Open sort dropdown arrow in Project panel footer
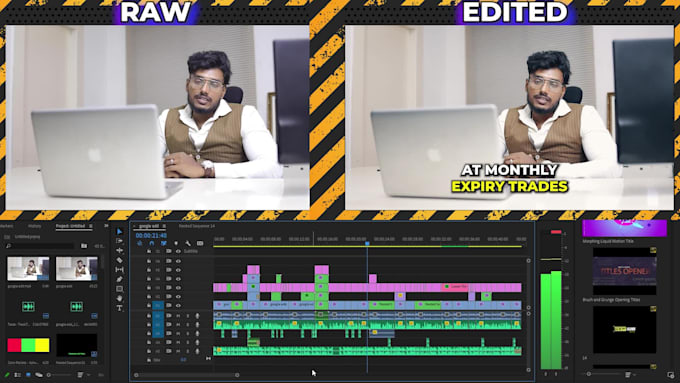The image size is (680, 383). 89,375
